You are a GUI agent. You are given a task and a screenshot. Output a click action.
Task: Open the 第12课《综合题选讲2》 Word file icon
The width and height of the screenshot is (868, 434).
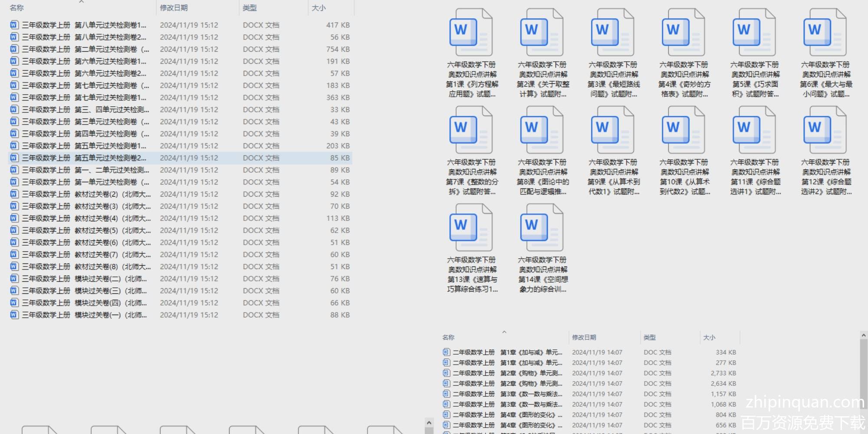(x=825, y=131)
